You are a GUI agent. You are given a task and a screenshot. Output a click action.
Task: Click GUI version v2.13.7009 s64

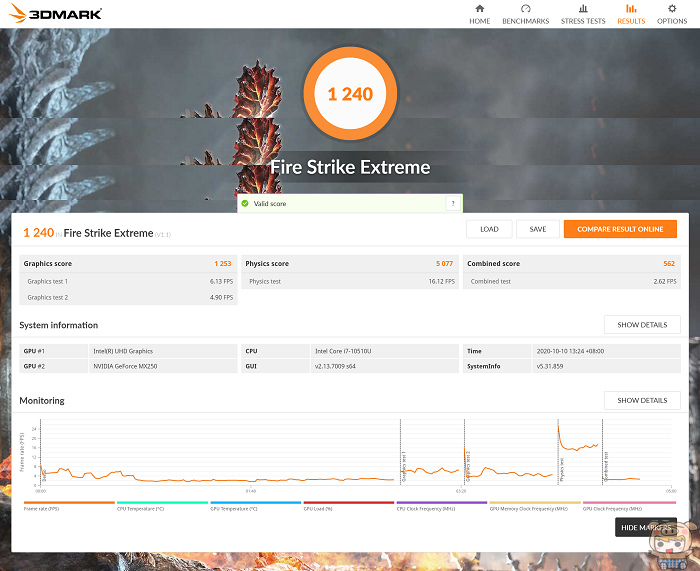(x=335, y=366)
